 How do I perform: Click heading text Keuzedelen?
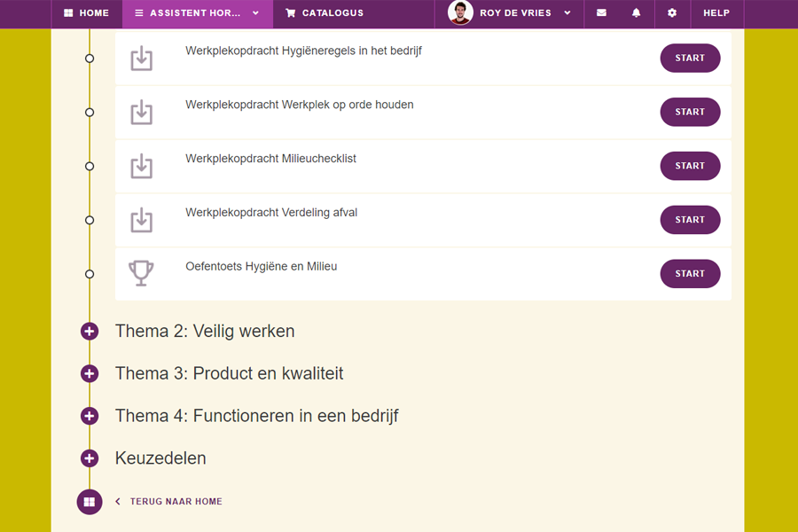160,458
